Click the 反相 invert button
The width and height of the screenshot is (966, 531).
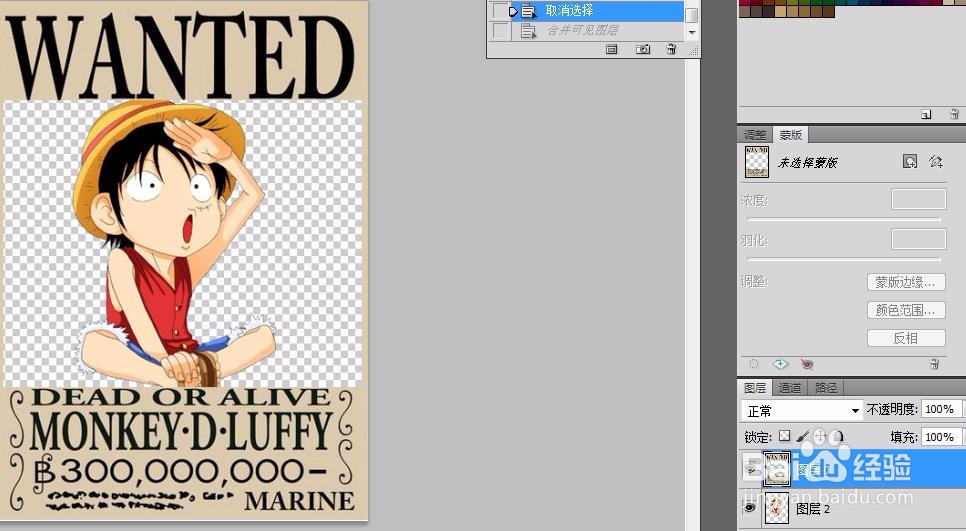click(906, 338)
